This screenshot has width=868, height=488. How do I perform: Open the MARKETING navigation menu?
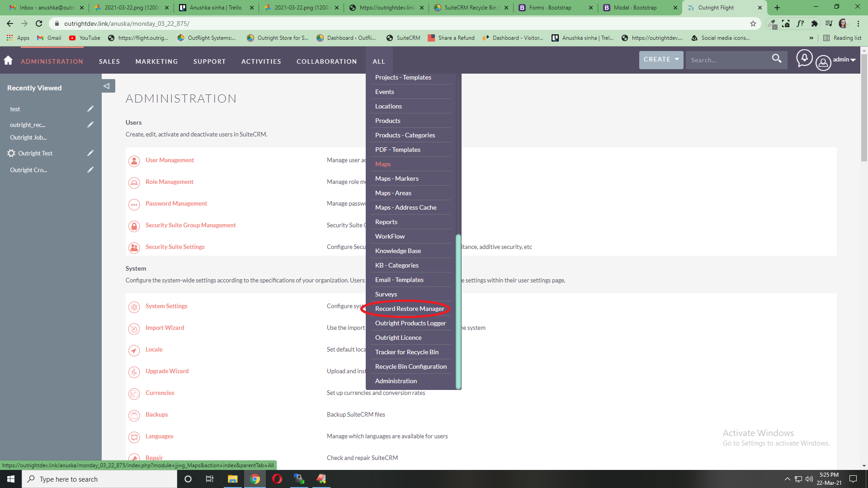157,61
